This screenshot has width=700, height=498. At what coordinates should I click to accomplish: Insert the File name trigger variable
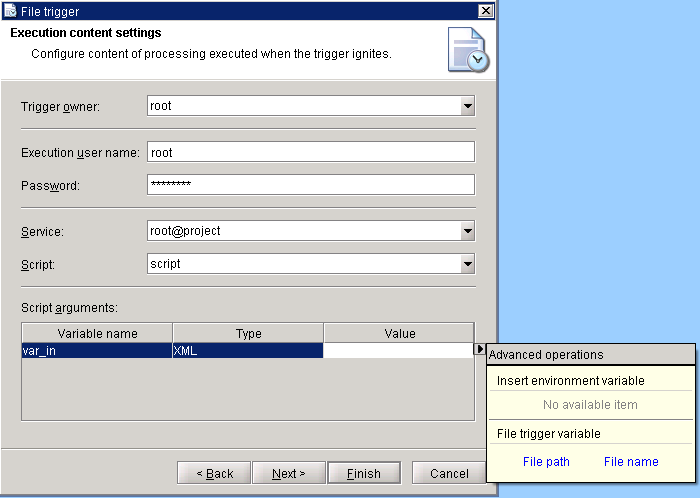pyautogui.click(x=631, y=462)
